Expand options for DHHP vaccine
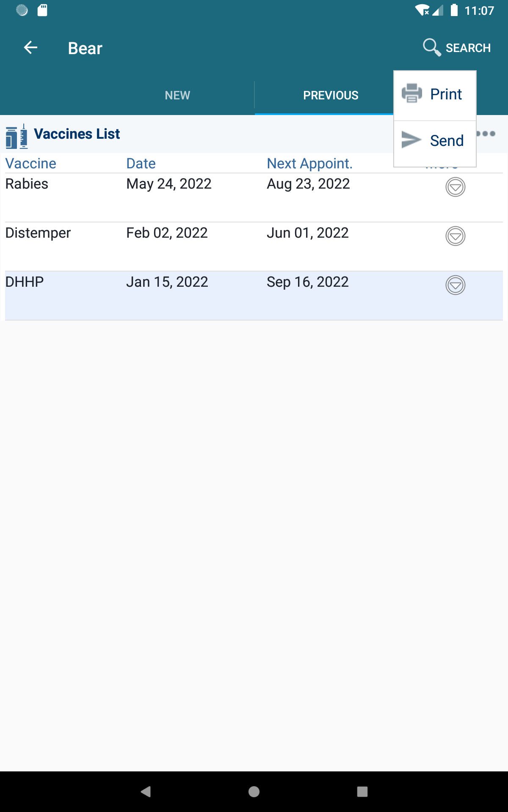Screen dimensions: 508x812 [456, 285]
